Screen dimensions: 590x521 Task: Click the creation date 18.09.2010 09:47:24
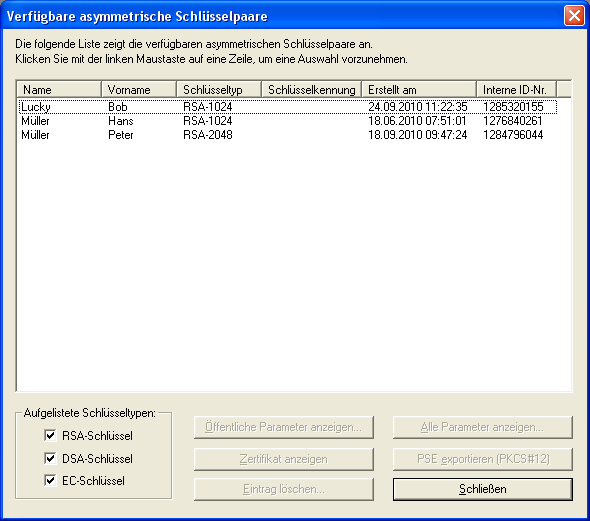point(418,135)
